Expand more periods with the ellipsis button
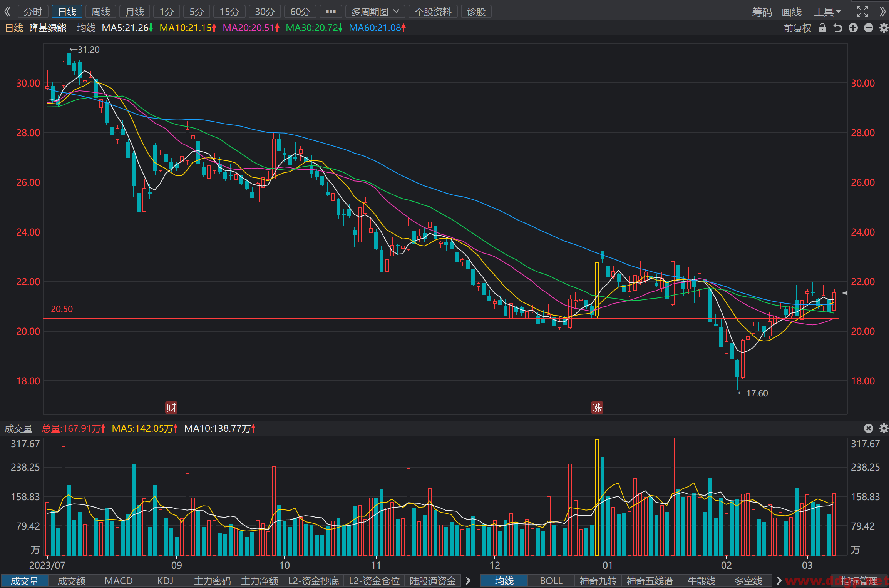The image size is (889, 588). [x=331, y=12]
